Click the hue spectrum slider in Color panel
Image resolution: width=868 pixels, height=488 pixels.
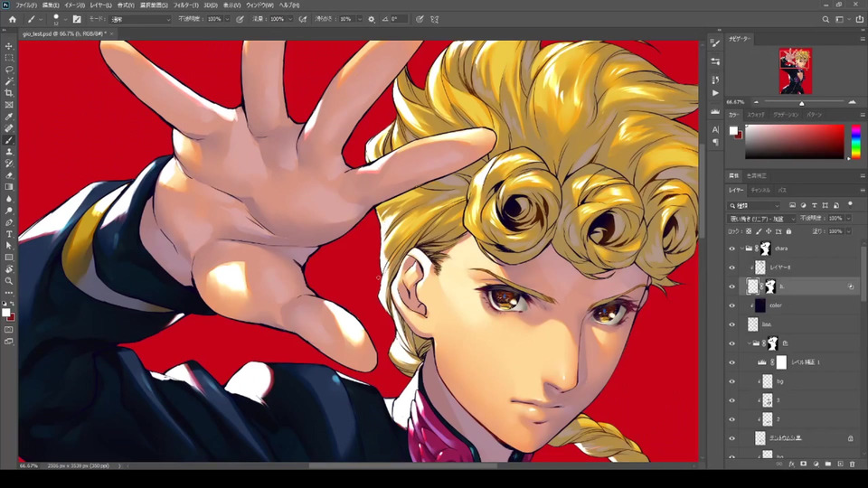(x=856, y=142)
